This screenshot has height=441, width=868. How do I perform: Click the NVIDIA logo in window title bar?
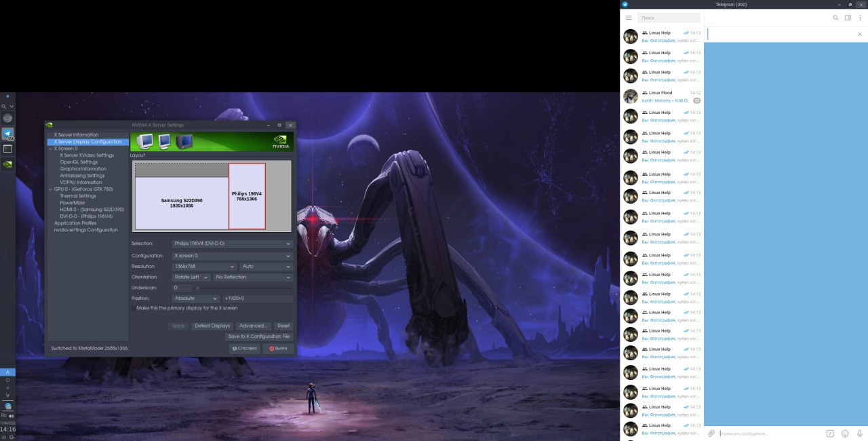(49, 125)
